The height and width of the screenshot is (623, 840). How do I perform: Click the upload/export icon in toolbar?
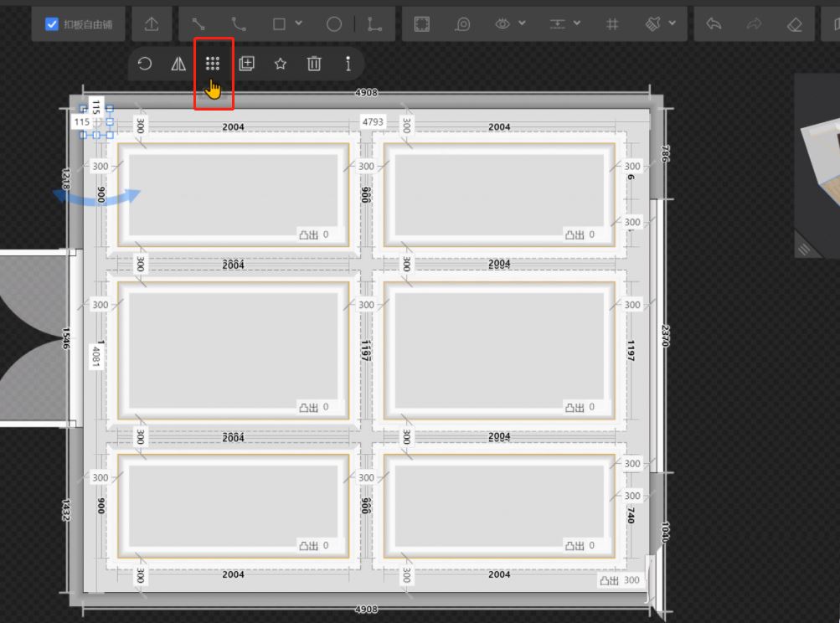click(x=152, y=24)
